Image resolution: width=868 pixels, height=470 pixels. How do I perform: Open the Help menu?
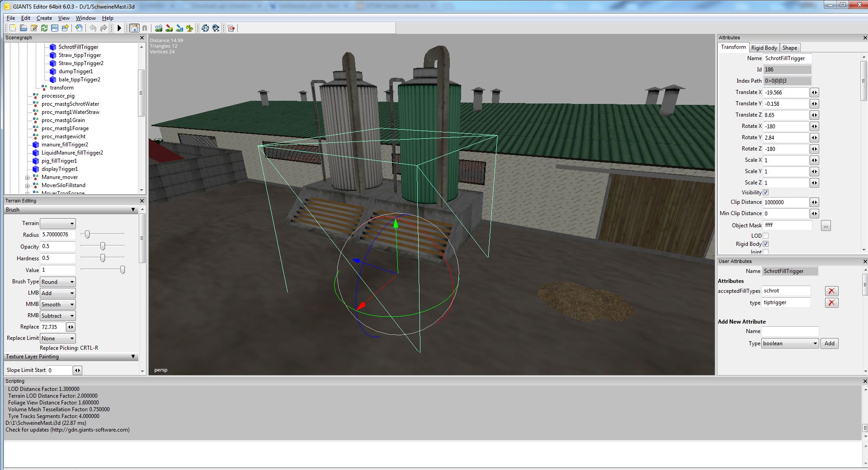click(108, 18)
